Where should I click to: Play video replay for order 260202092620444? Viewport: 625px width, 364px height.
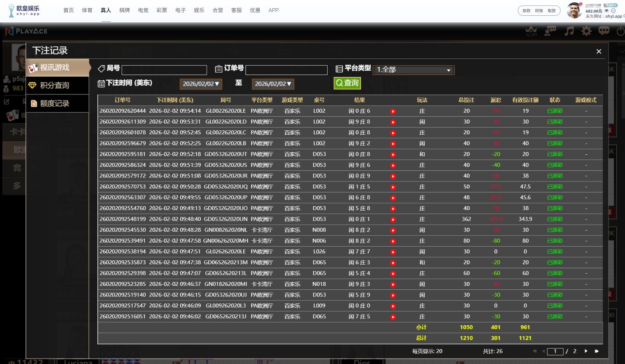pyautogui.click(x=393, y=112)
